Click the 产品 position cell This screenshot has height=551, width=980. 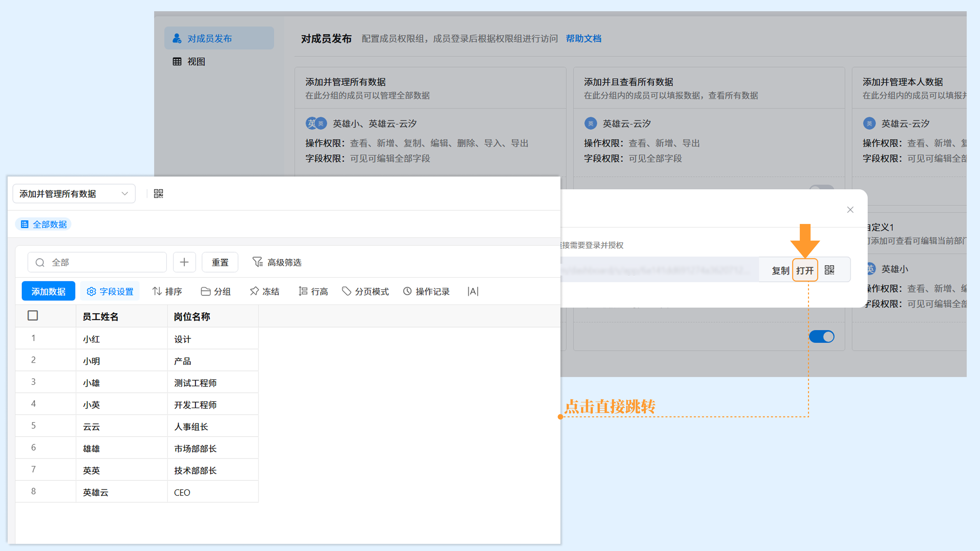click(x=213, y=360)
